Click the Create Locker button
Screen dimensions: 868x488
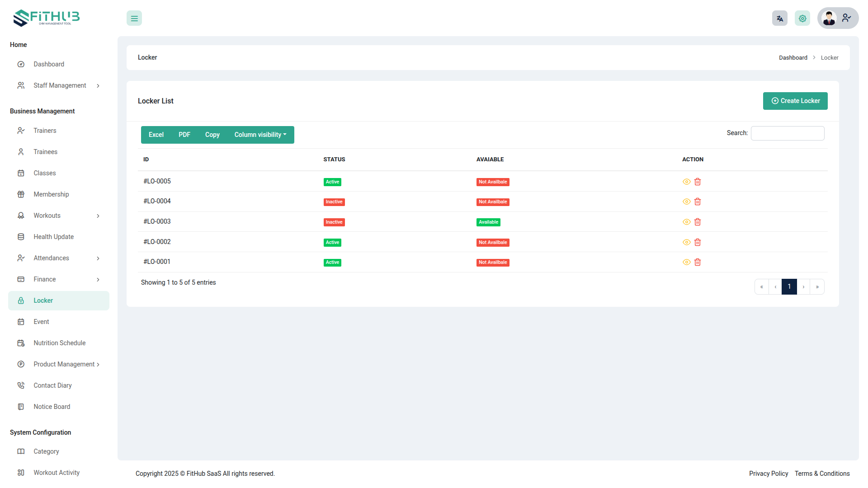click(x=795, y=101)
